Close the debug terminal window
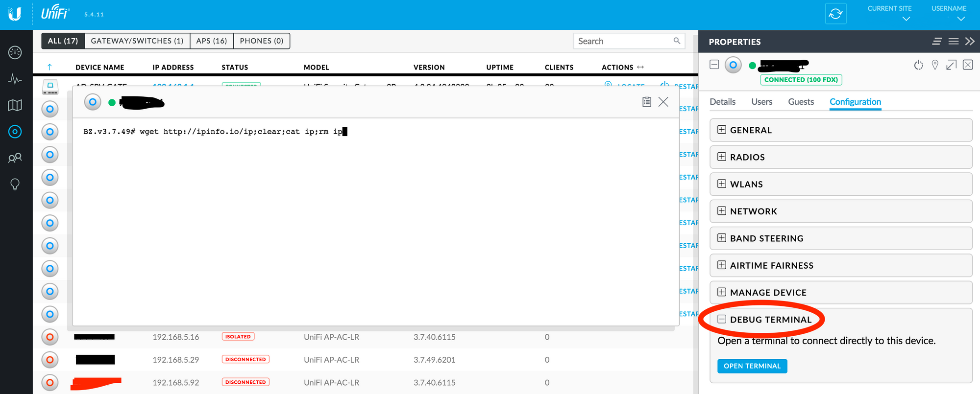The height and width of the screenshot is (394, 980). pos(663,102)
